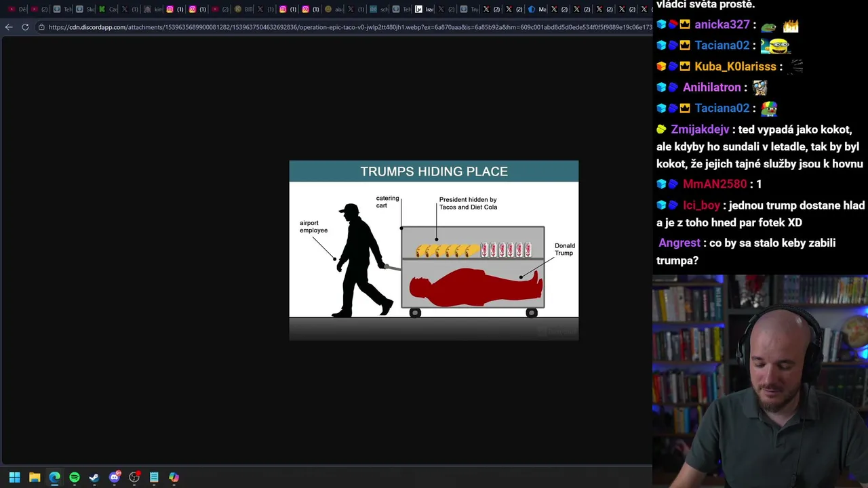Click the username MmAN2580 in chat
Image resolution: width=868 pixels, height=488 pixels.
715,184
